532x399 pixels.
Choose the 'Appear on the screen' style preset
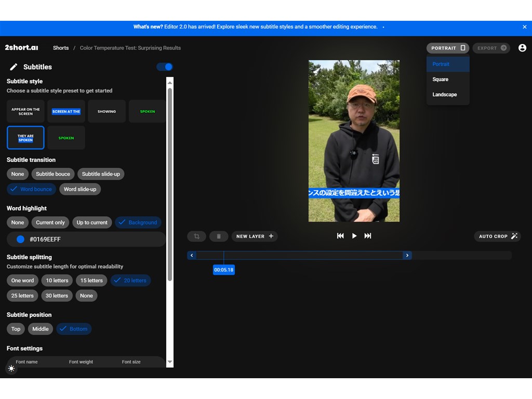click(x=25, y=111)
